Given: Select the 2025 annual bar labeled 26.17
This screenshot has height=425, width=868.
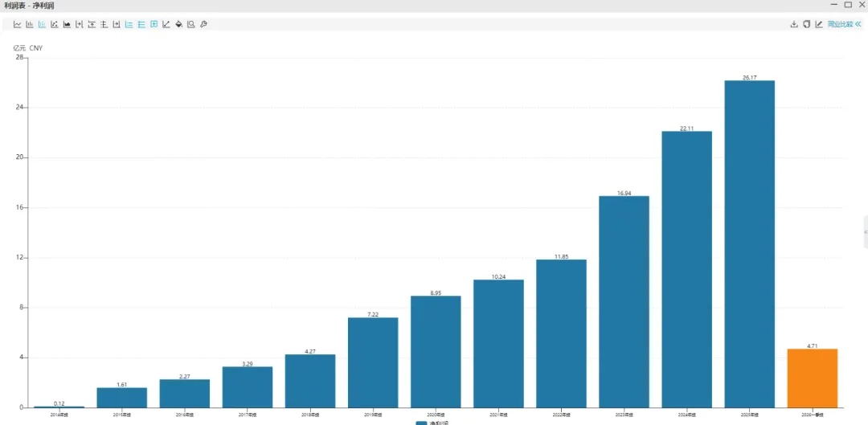Looking at the screenshot, I should 750,244.
